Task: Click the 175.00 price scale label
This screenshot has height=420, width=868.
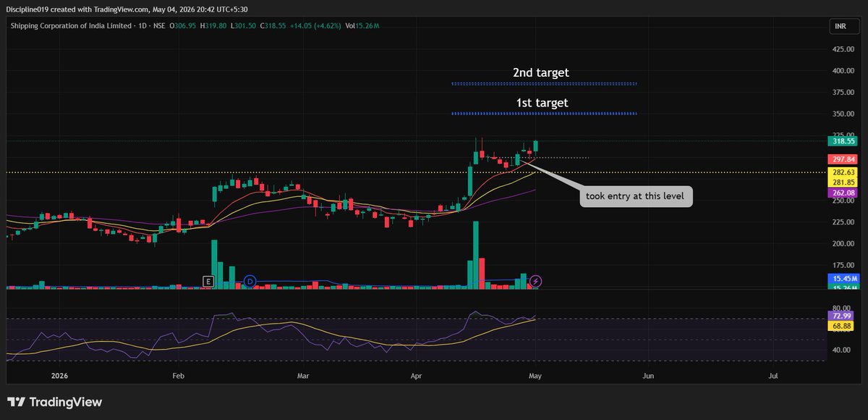Action: [843, 266]
